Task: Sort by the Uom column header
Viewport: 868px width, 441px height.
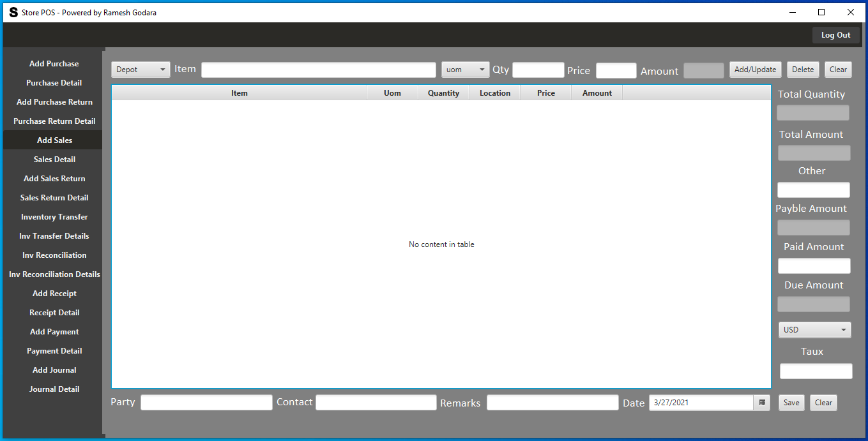Action: (393, 93)
